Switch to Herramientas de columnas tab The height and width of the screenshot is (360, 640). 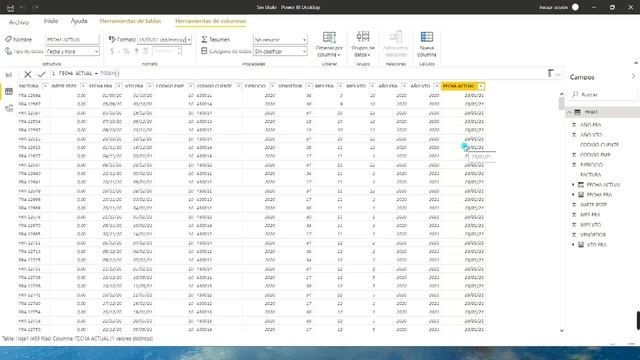(211, 21)
